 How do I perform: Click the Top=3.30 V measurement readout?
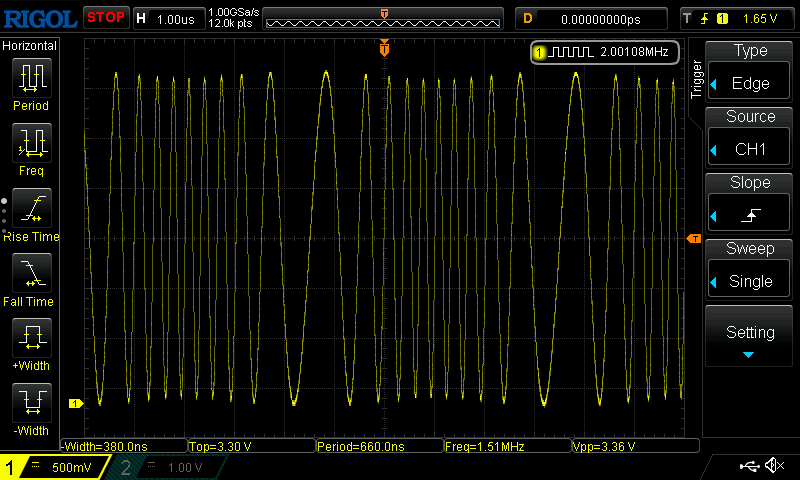(252, 447)
